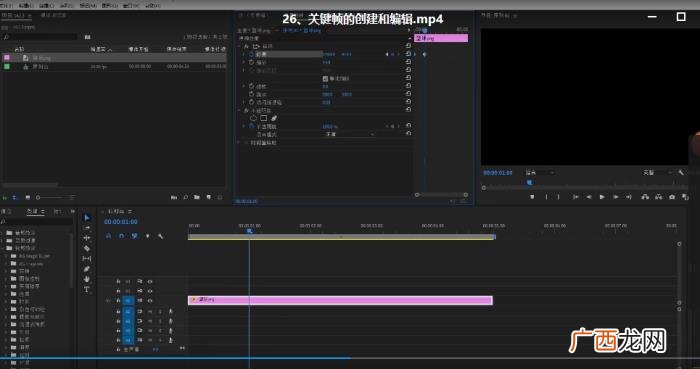Viewport: 700px width, 369px height.
Task: Toggle Opacity stopwatch animation
Action: [x=251, y=126]
